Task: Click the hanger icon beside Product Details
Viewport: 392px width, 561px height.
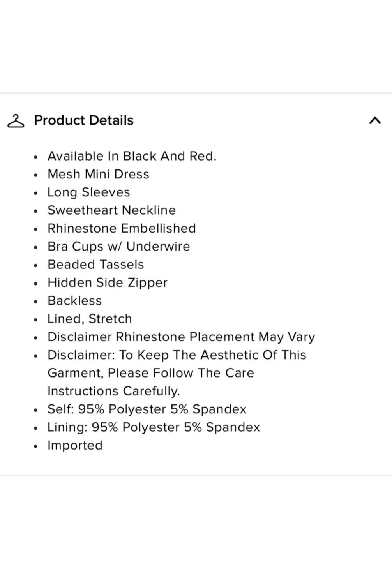Action: click(16, 121)
